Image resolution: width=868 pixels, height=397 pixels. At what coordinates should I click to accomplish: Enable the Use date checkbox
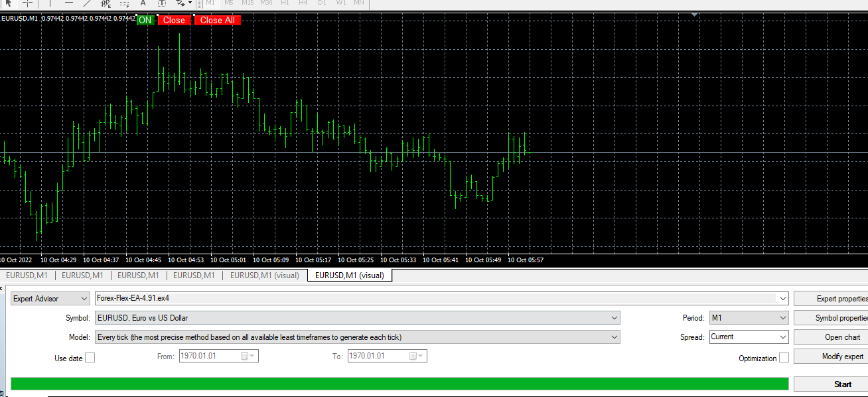coord(90,358)
